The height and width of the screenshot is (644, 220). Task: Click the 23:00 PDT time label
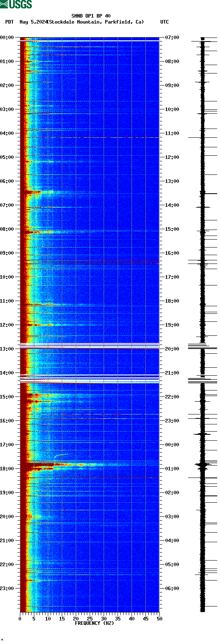7,589
